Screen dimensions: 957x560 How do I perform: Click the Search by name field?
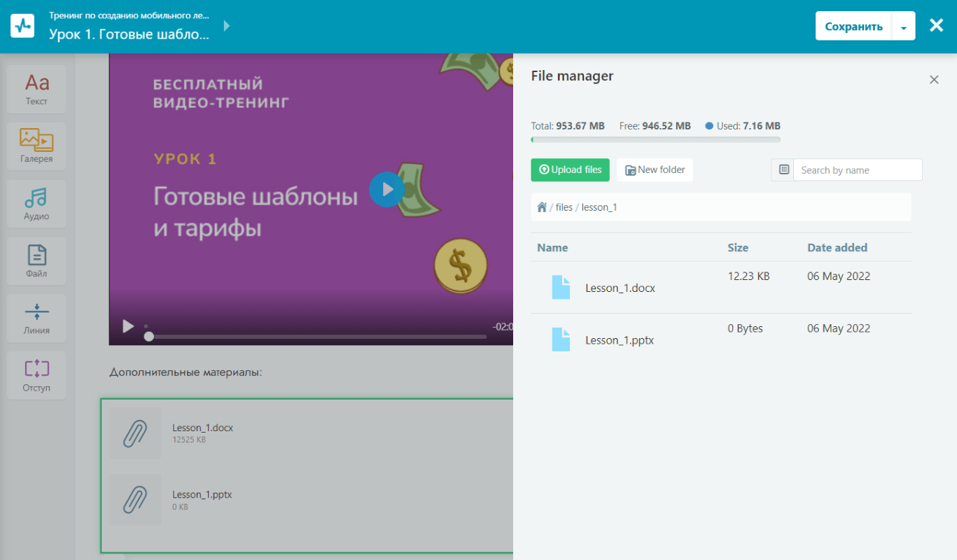coord(857,170)
